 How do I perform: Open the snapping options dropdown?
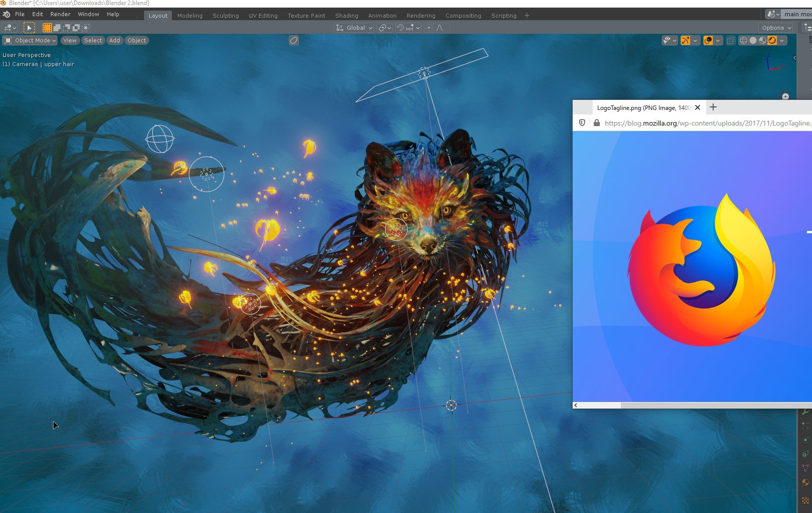coord(413,28)
